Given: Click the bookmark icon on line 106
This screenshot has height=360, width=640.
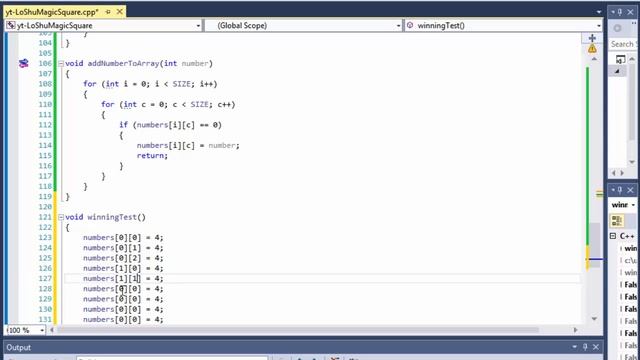Looking at the screenshot, I should pos(24,63).
